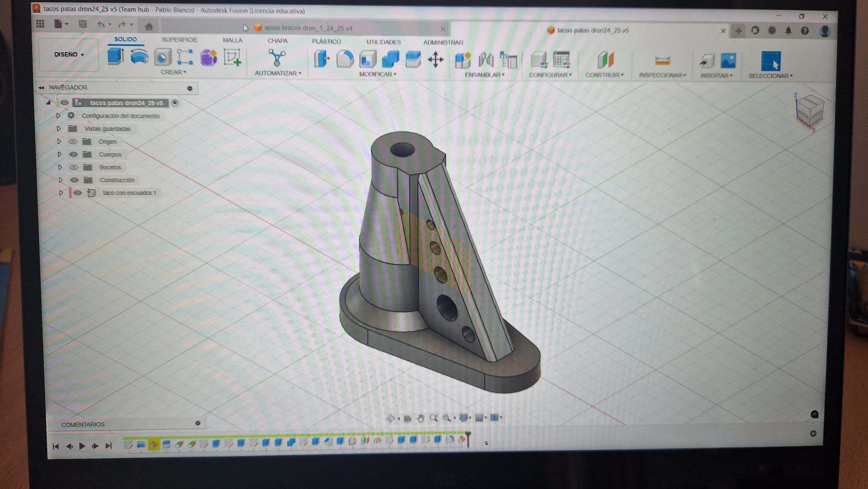Open apoio brazos dron document tab
868x489 pixels.
[x=308, y=28]
